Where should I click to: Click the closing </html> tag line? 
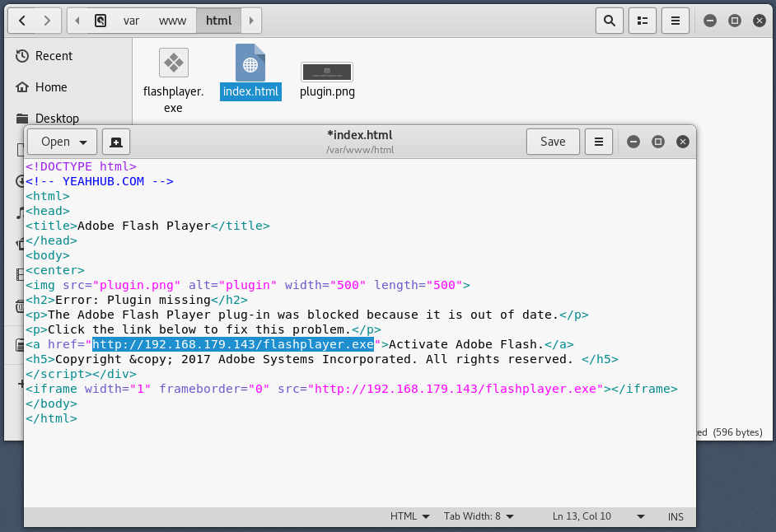(51, 419)
